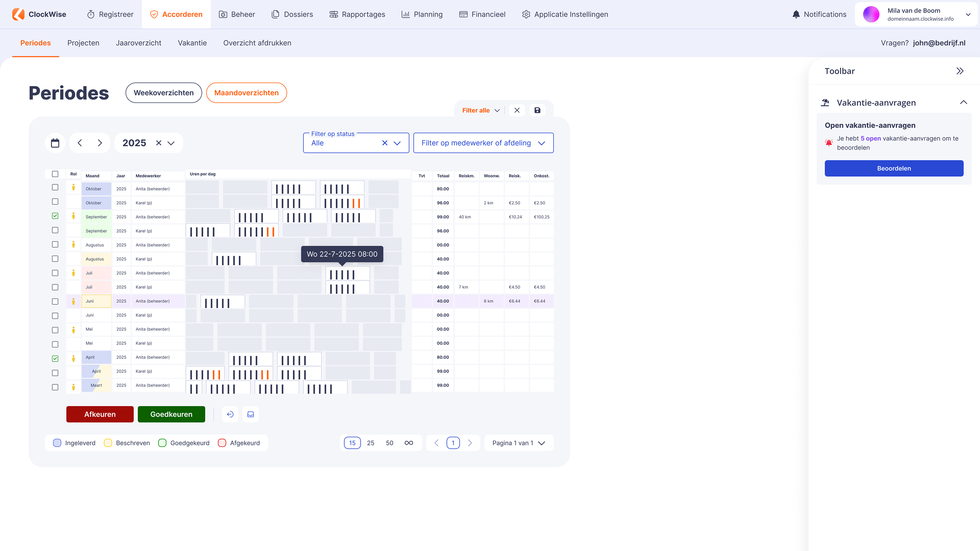This screenshot has height=551, width=980.
Task: Click the undo arrow icon next to Goedkeuren
Action: click(x=230, y=414)
